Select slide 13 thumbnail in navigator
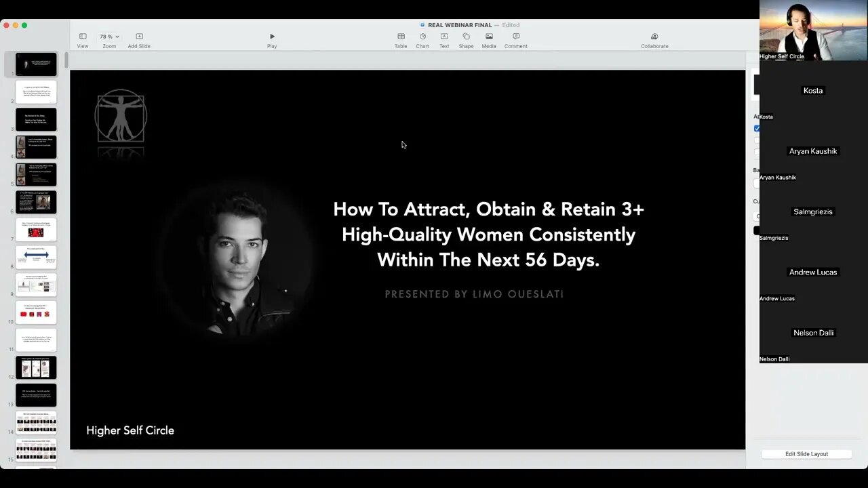 [x=36, y=395]
